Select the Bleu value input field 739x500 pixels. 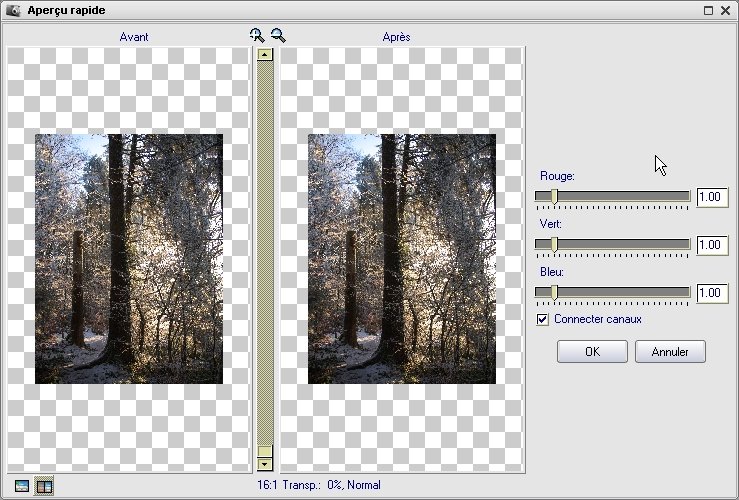pos(712,293)
